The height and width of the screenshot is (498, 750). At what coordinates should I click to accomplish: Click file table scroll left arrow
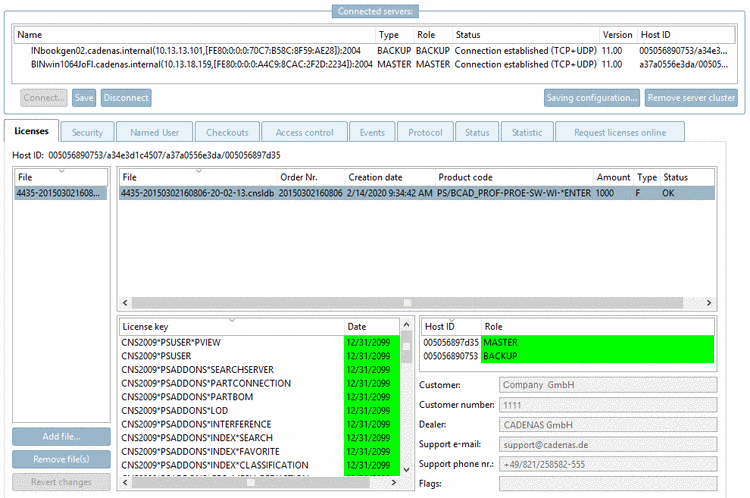pyautogui.click(x=125, y=303)
